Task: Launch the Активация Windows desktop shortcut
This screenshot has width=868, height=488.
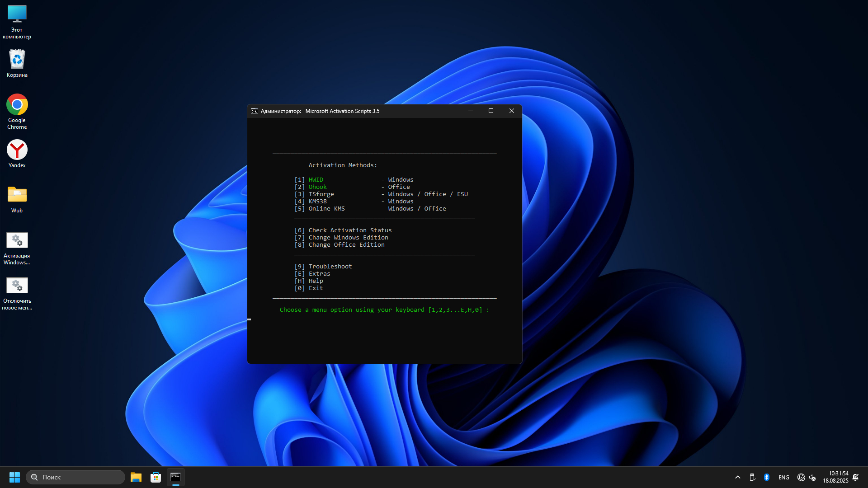Action: [x=17, y=240]
